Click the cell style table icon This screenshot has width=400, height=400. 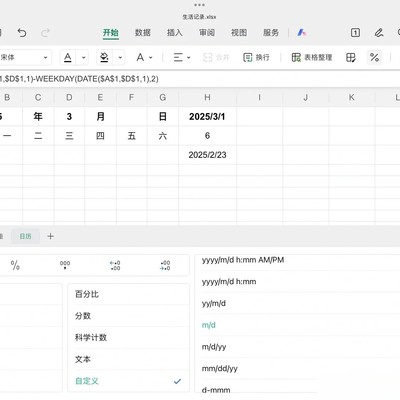pos(350,58)
